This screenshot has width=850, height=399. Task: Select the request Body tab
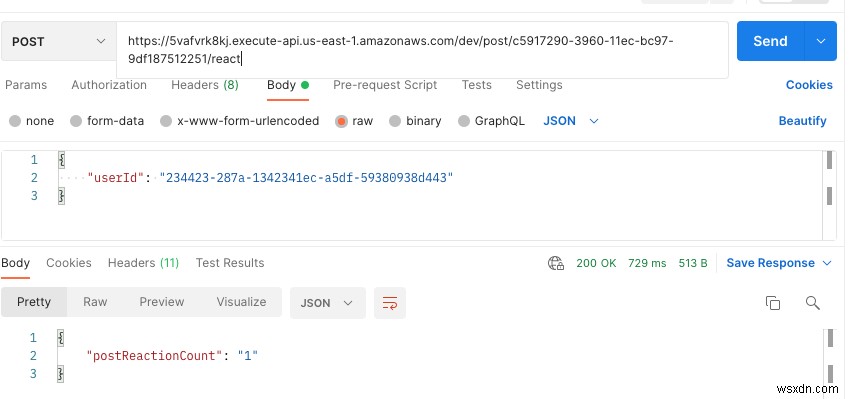point(288,85)
